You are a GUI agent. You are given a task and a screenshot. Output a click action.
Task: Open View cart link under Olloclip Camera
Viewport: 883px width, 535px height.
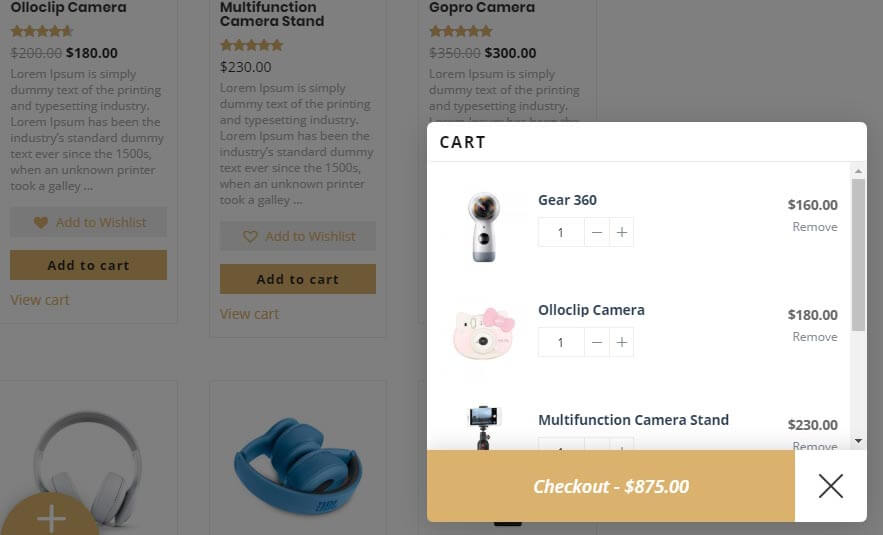pyautogui.click(x=40, y=300)
